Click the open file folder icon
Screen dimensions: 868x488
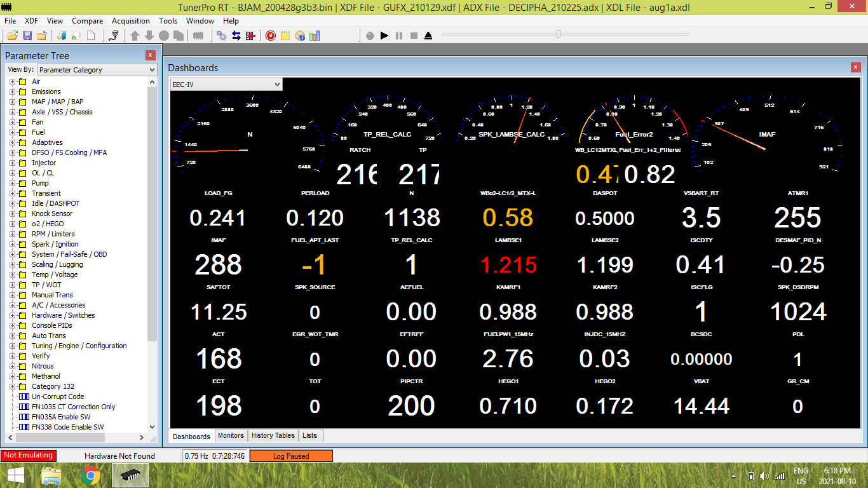click(x=13, y=36)
